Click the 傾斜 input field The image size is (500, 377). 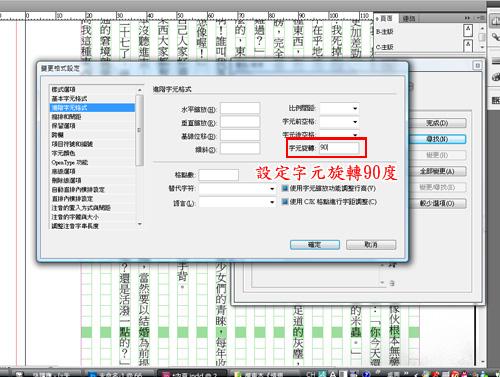tap(240, 148)
